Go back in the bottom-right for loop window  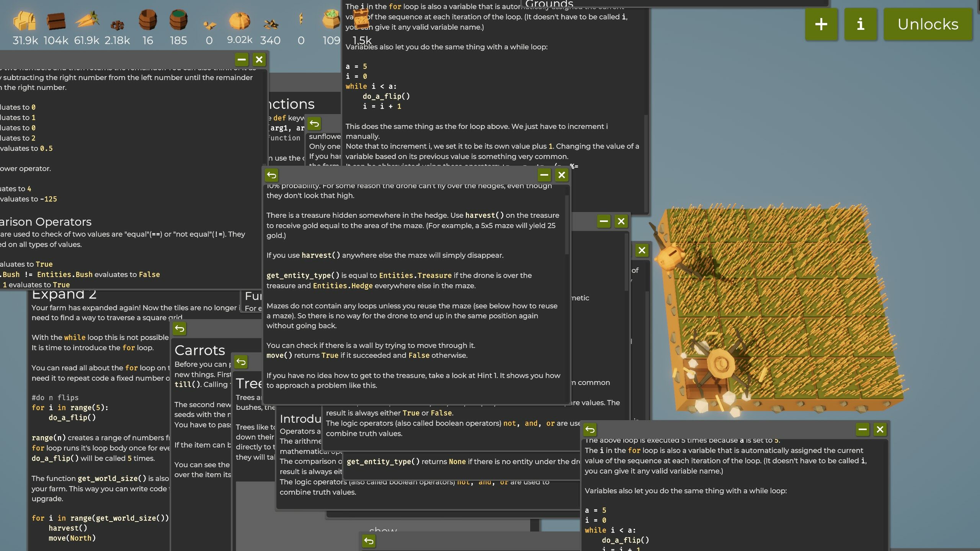click(x=590, y=430)
